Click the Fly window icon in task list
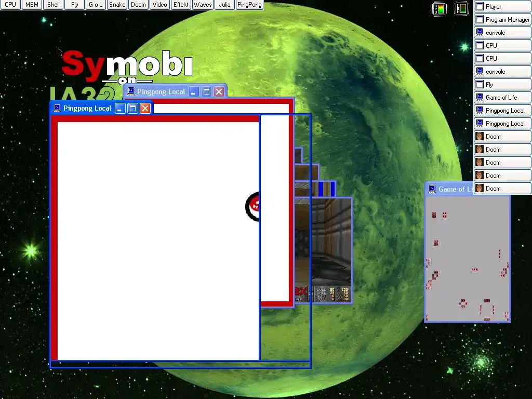This screenshot has height=399, width=532. pyautogui.click(x=480, y=85)
